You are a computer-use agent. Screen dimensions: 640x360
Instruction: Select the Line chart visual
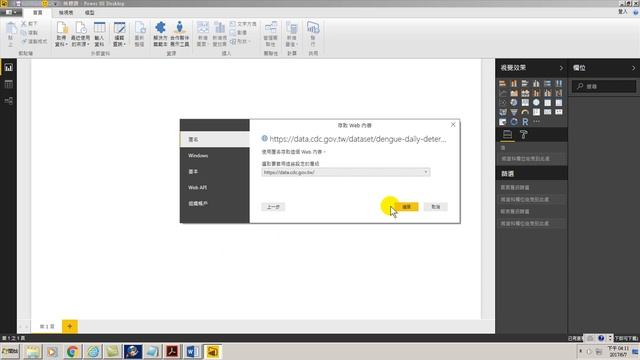point(502,93)
